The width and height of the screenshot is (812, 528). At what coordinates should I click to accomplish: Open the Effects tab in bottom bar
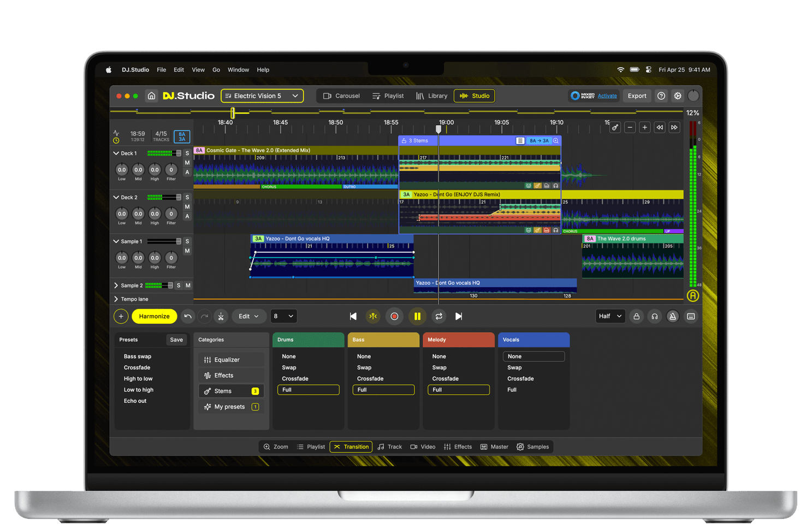coord(458,447)
